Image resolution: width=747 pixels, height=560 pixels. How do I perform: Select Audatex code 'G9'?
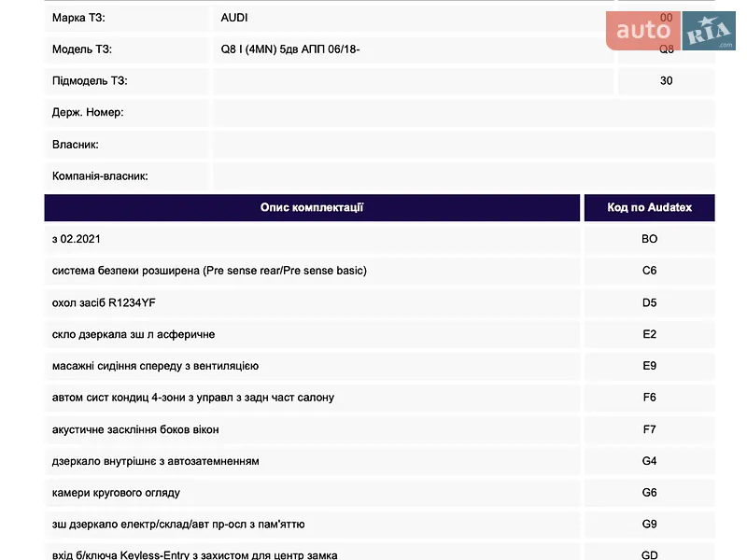(649, 525)
